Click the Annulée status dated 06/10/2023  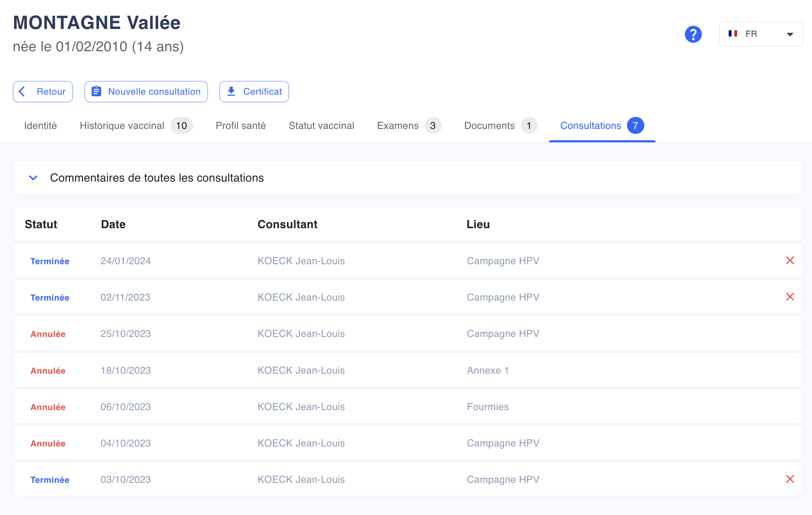pyautogui.click(x=48, y=407)
